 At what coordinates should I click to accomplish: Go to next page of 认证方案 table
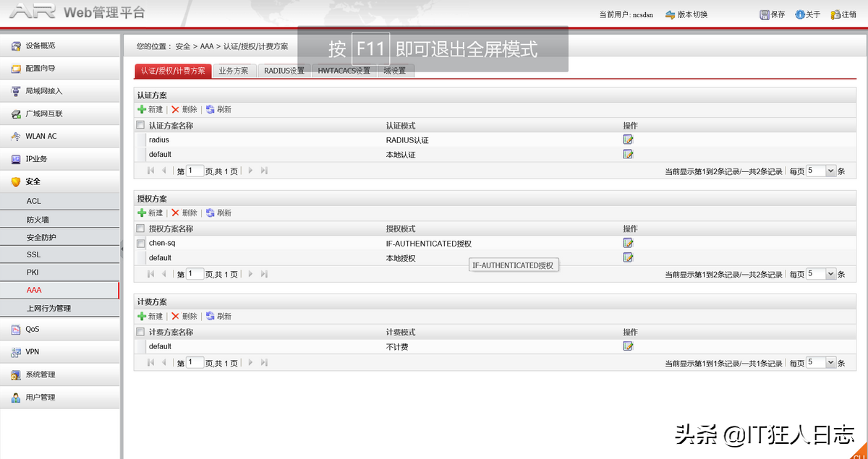pos(250,171)
